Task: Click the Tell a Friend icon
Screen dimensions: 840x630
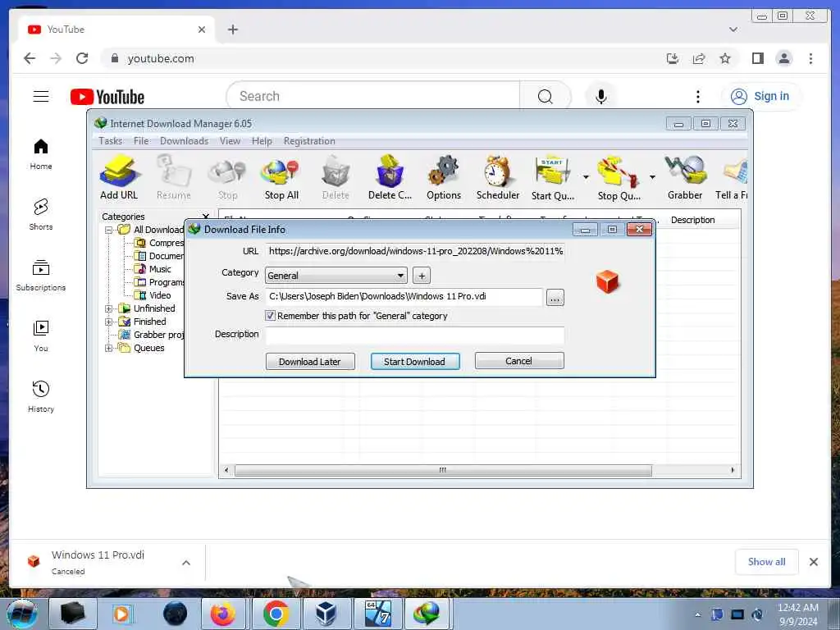Action: (x=732, y=177)
